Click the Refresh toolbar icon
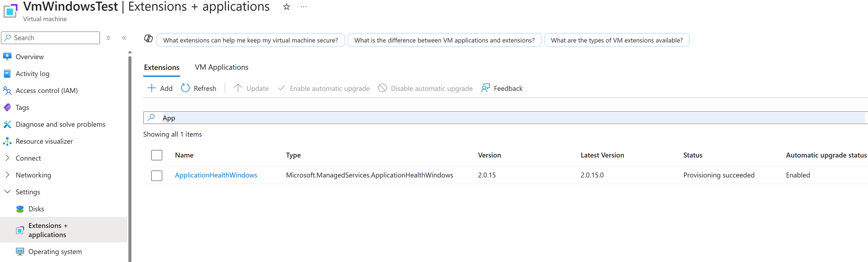 pos(185,88)
